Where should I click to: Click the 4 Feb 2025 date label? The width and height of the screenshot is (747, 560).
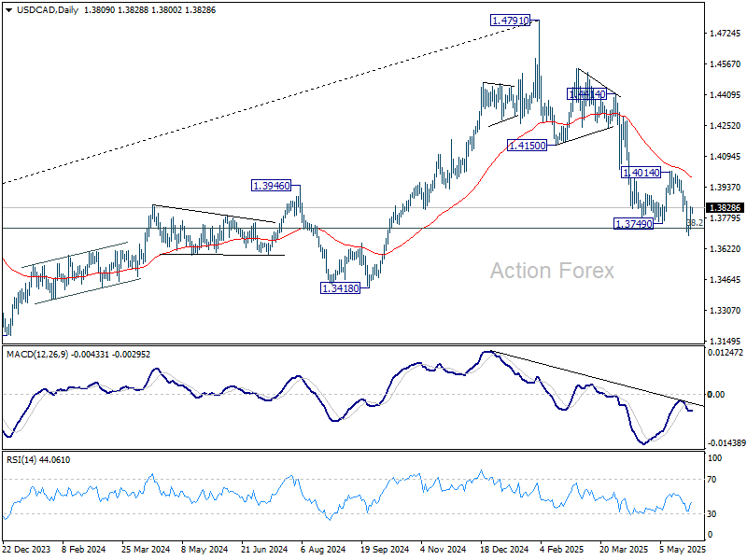[x=562, y=550]
